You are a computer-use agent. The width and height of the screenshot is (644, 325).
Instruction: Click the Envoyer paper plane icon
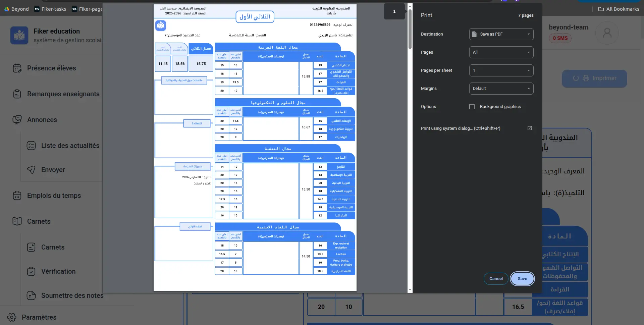pyautogui.click(x=31, y=170)
